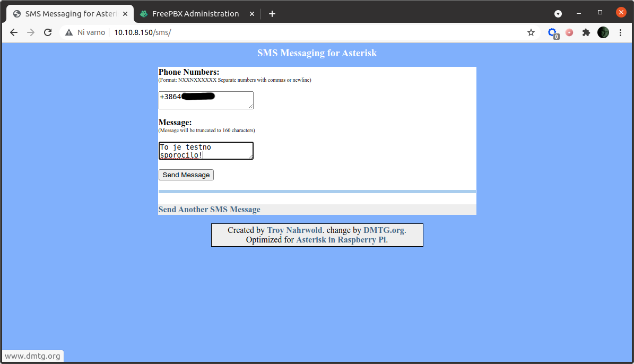
Task: Open the blue gear extension with badge 0
Action: (552, 32)
